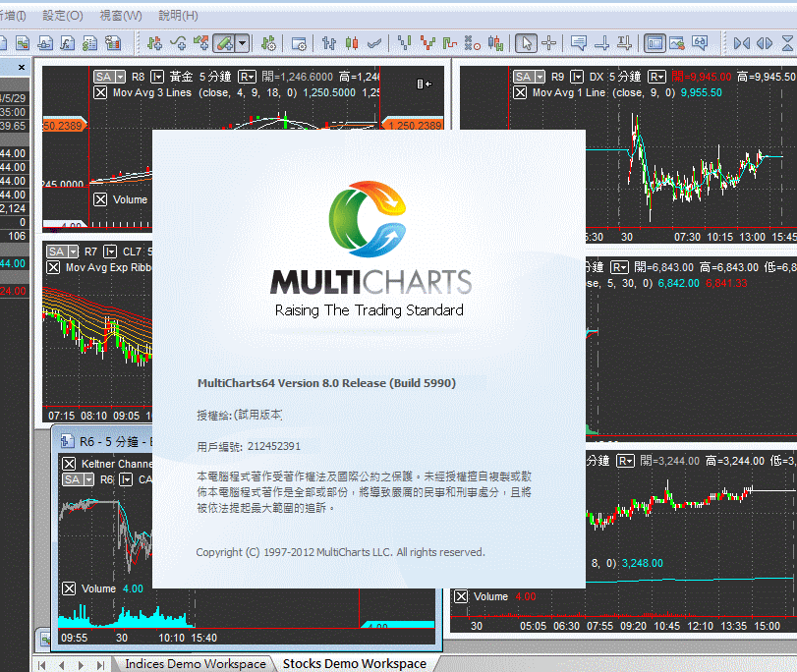Click the glasses speech bubble icon

pyautogui.click(x=700, y=43)
